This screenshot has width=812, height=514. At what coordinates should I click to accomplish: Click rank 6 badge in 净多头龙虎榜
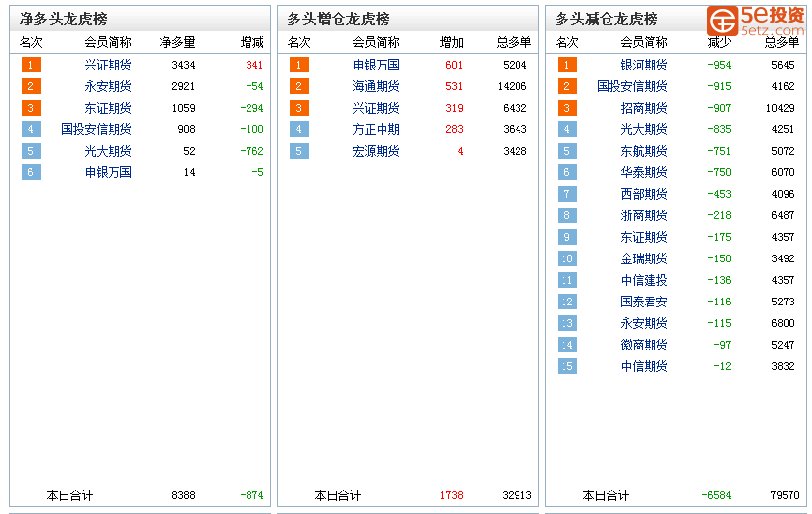point(31,172)
